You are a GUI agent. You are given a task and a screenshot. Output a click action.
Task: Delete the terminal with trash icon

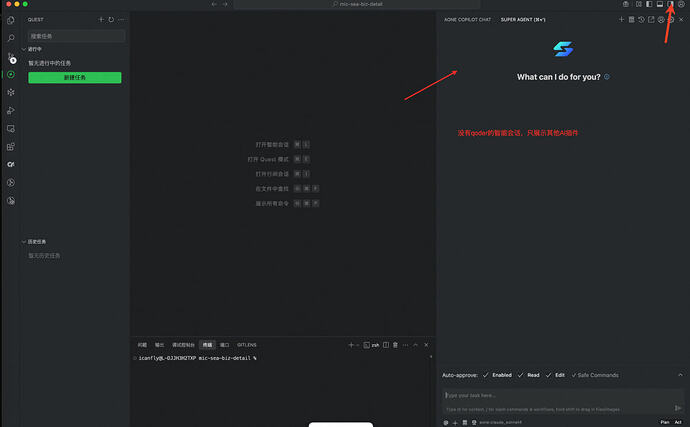(x=395, y=345)
